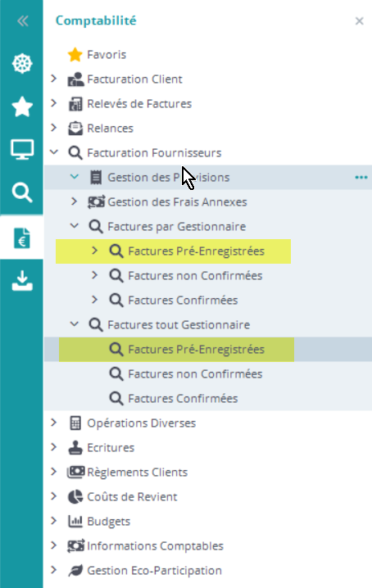Image resolution: width=372 pixels, height=588 pixels.
Task: Expand Factures Confirmées under Factures par Gestionnaire
Action: point(94,299)
